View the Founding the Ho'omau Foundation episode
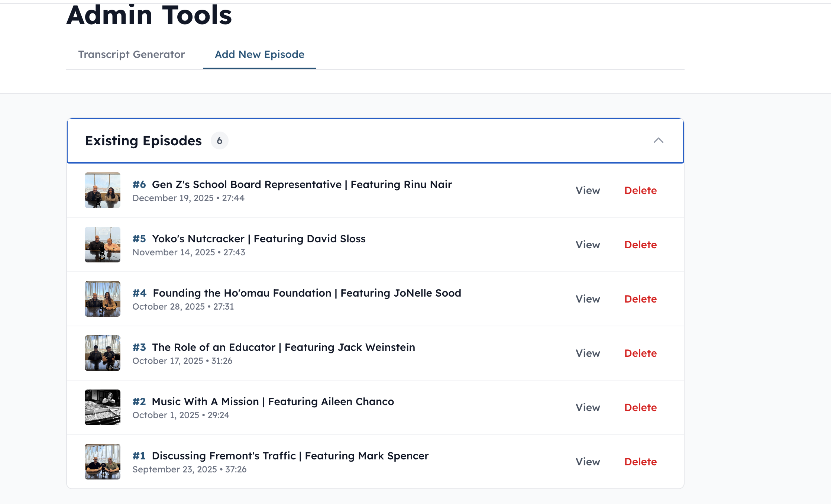831x504 pixels. (x=588, y=299)
